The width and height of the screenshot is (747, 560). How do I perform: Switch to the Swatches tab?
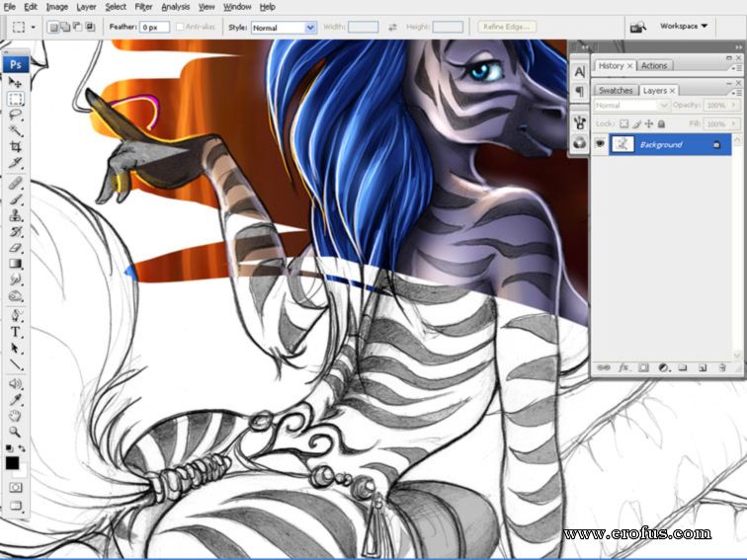click(x=615, y=91)
